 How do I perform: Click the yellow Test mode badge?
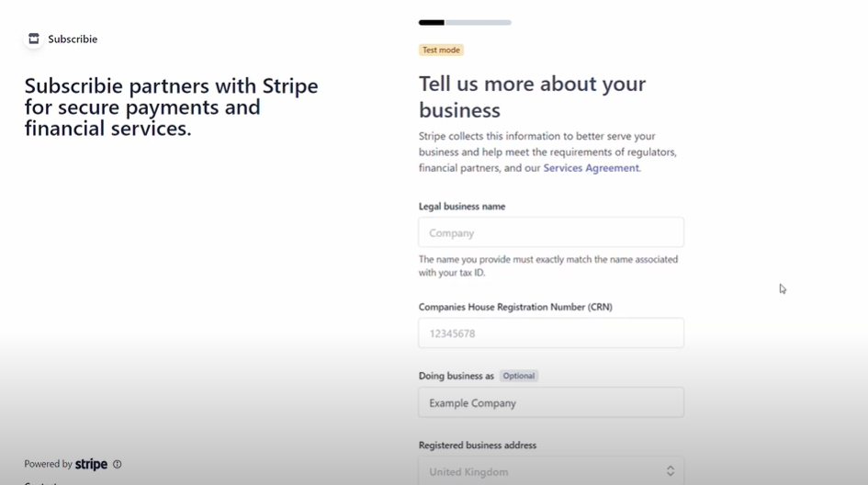pos(441,50)
